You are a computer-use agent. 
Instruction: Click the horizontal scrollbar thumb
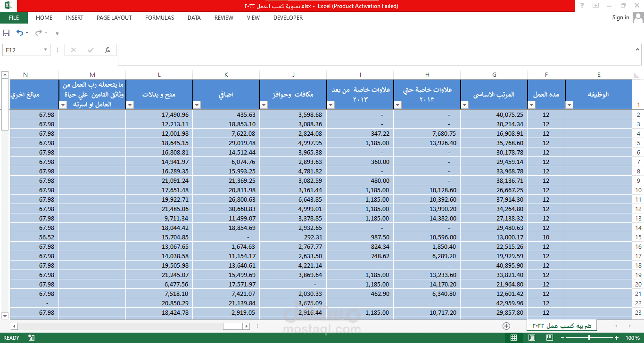[233, 326]
